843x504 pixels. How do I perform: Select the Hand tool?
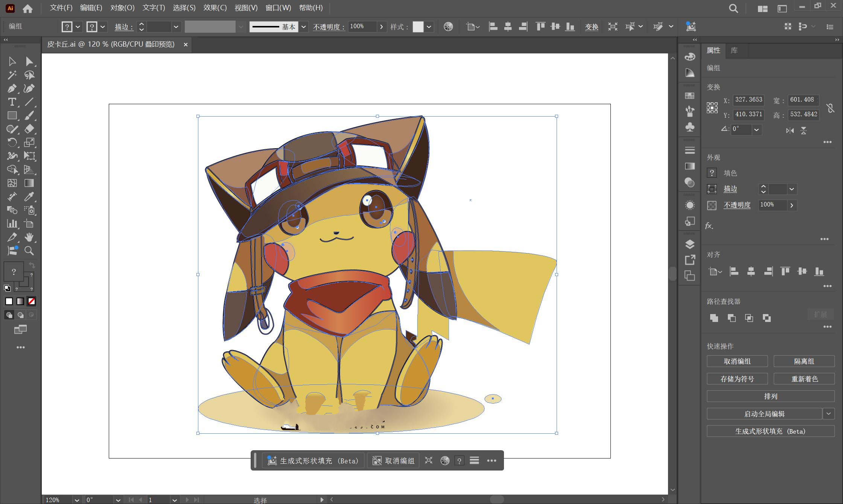pyautogui.click(x=29, y=237)
